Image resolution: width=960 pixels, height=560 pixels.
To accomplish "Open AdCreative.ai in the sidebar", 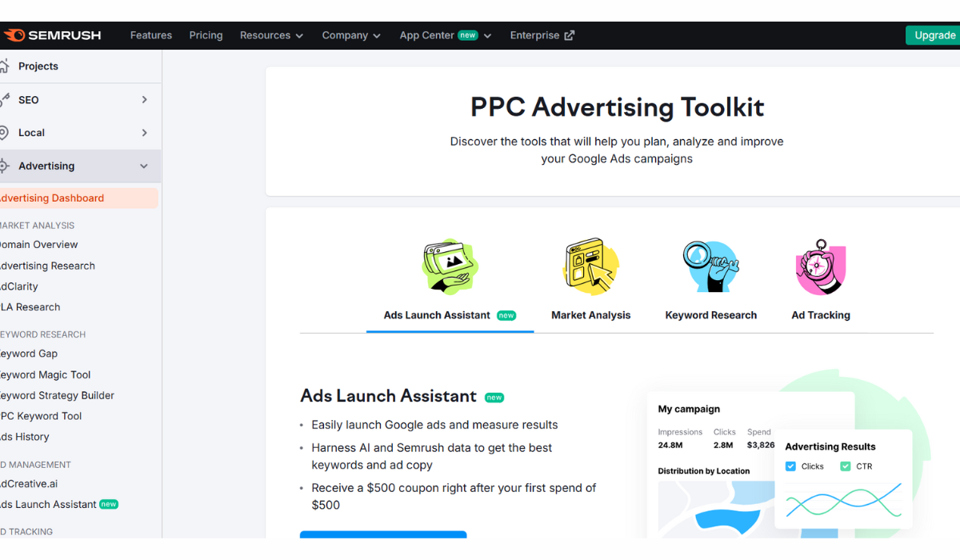I will 29,483.
